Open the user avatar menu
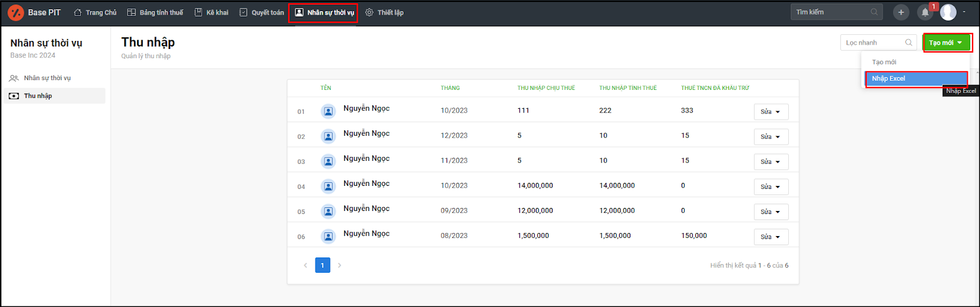Screen dimensions: 980x307 click(x=948, y=12)
